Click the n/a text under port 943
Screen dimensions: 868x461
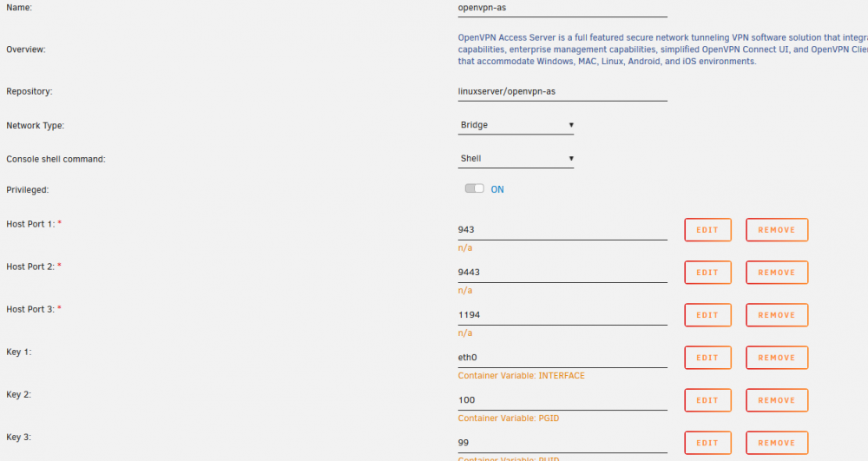(465, 248)
